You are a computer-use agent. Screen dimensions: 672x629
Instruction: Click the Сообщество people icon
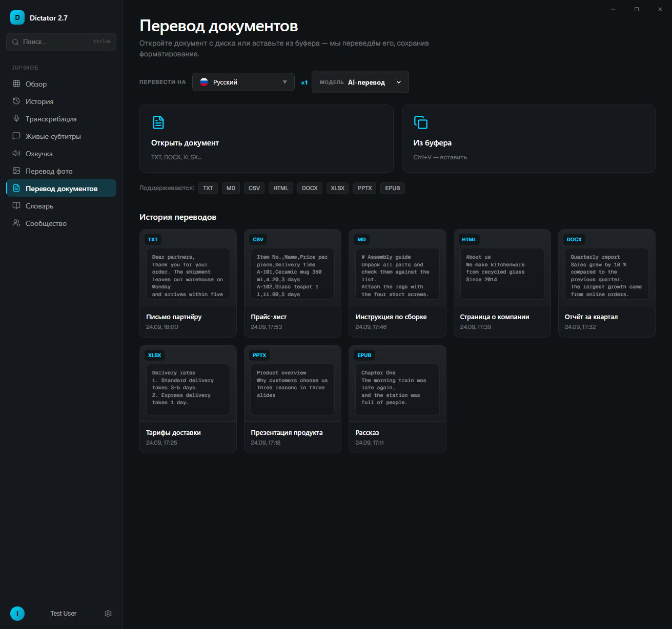pyautogui.click(x=16, y=223)
